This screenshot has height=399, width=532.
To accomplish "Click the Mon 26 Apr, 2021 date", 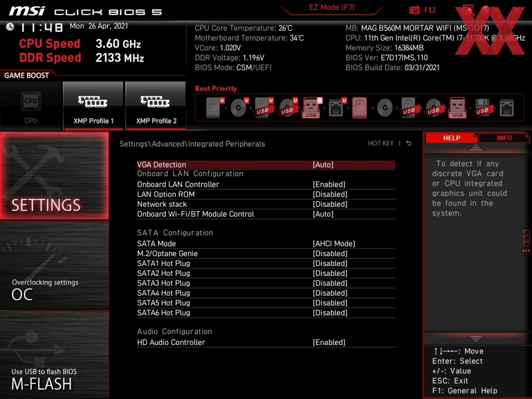I will point(99,26).
